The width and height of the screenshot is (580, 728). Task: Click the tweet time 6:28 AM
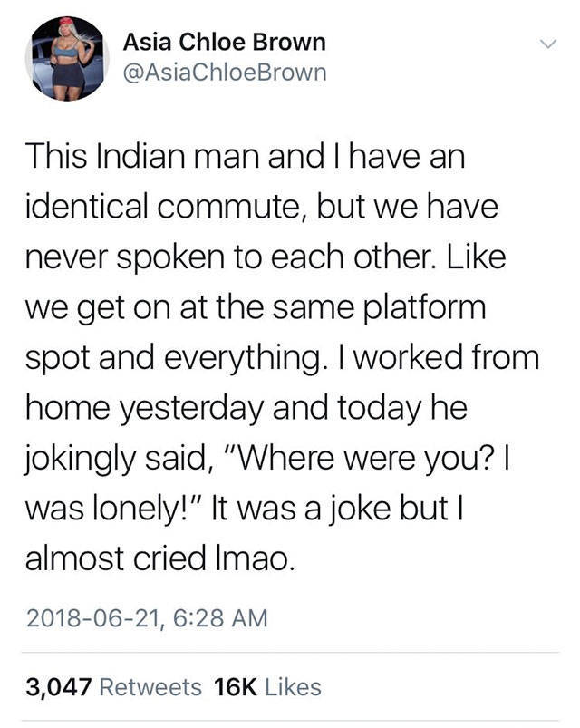pos(220,618)
